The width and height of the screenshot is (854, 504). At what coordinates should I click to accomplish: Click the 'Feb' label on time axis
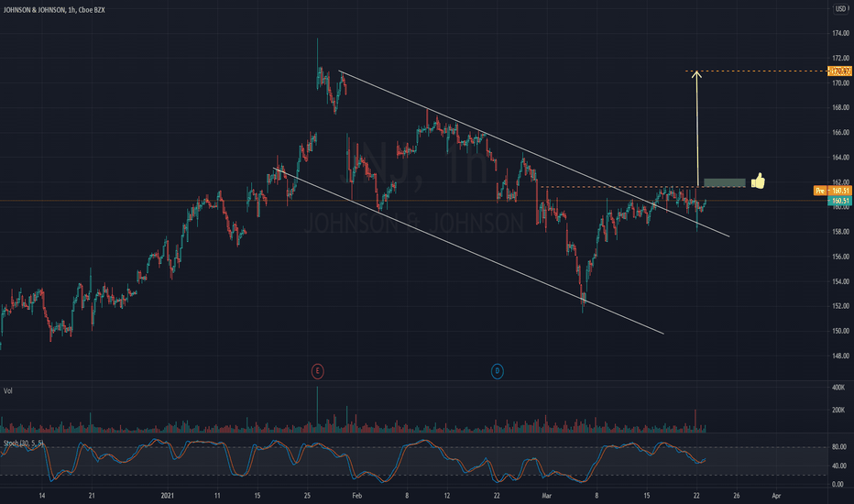pos(356,495)
